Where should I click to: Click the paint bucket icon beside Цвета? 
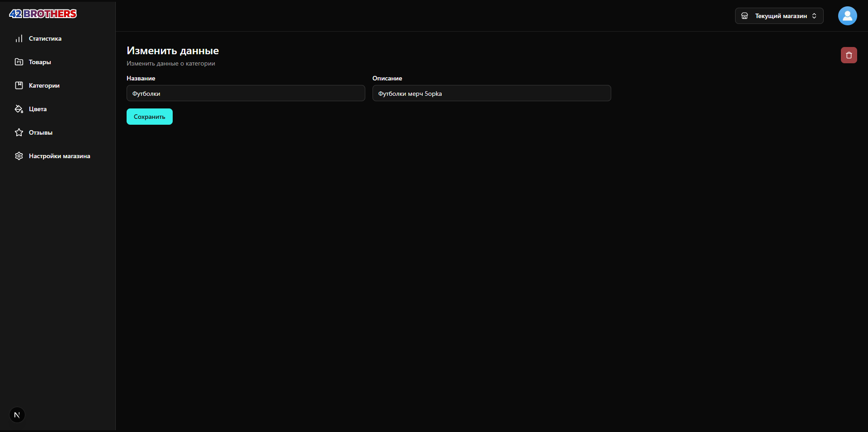tap(19, 109)
